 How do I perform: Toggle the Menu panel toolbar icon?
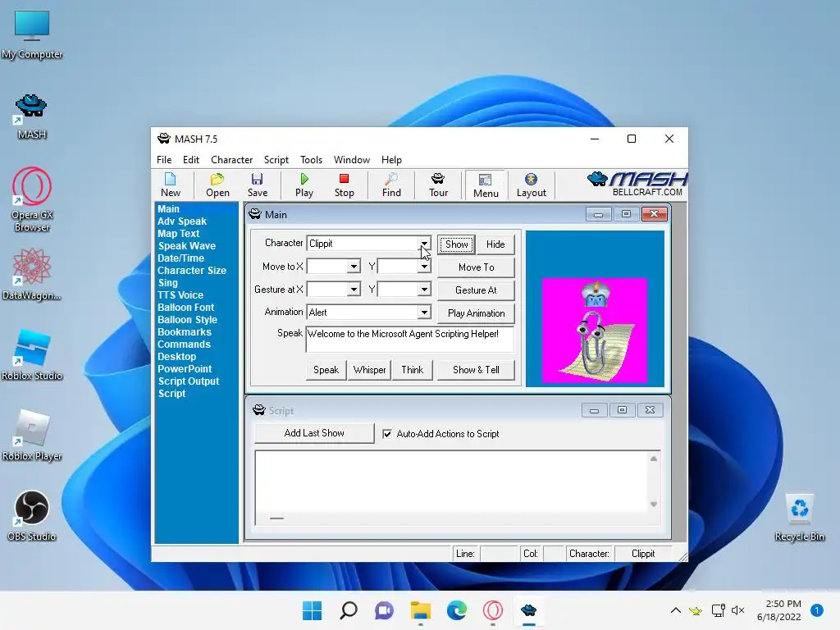pos(486,185)
